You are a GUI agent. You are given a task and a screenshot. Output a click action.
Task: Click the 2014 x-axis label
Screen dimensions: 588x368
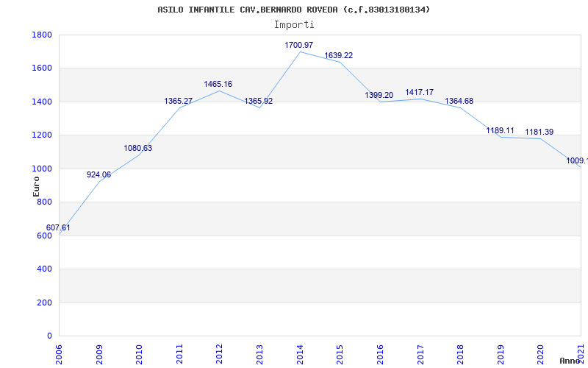coord(300,355)
